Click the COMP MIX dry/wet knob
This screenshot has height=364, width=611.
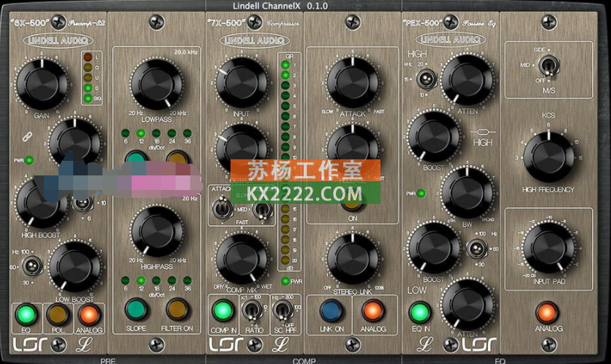pyautogui.click(x=241, y=259)
